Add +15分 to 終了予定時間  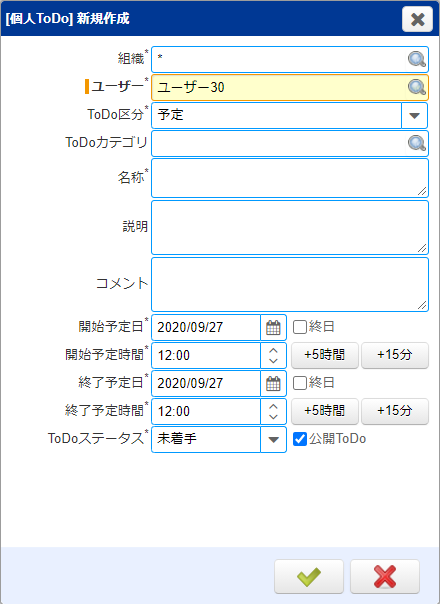(395, 411)
